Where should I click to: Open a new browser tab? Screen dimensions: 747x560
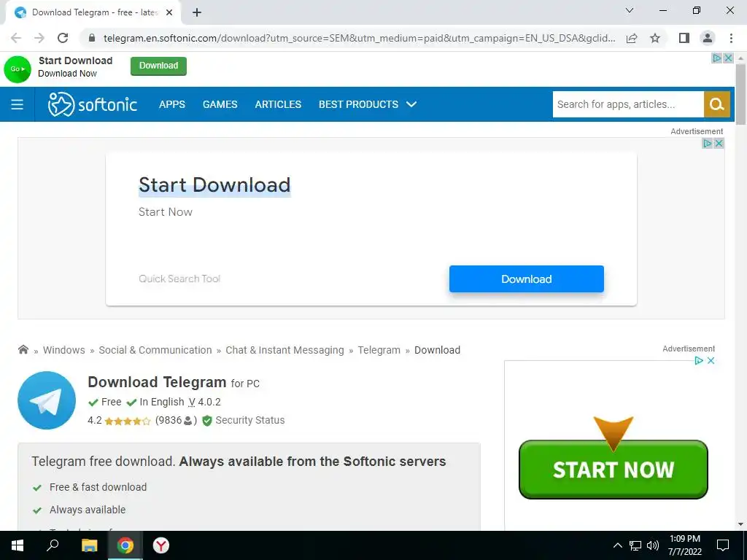pyautogui.click(x=197, y=13)
